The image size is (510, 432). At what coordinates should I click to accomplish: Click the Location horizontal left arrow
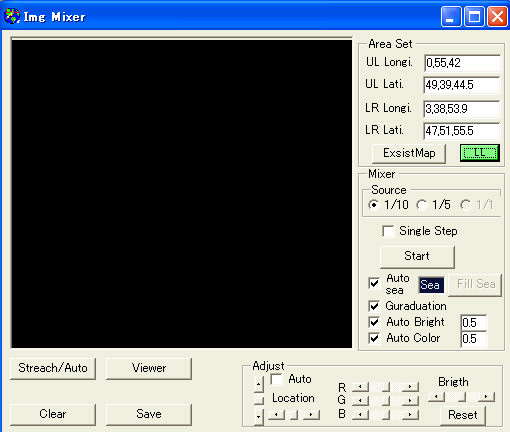(x=277, y=415)
